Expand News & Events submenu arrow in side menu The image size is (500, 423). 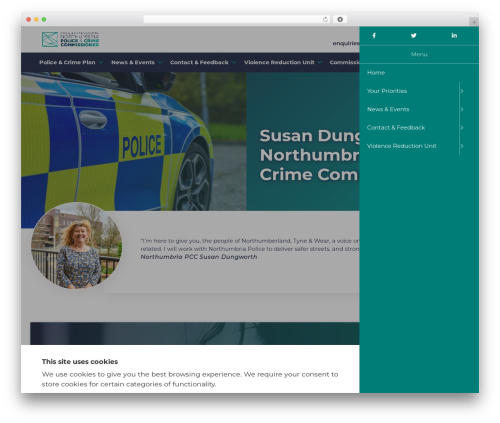point(462,109)
